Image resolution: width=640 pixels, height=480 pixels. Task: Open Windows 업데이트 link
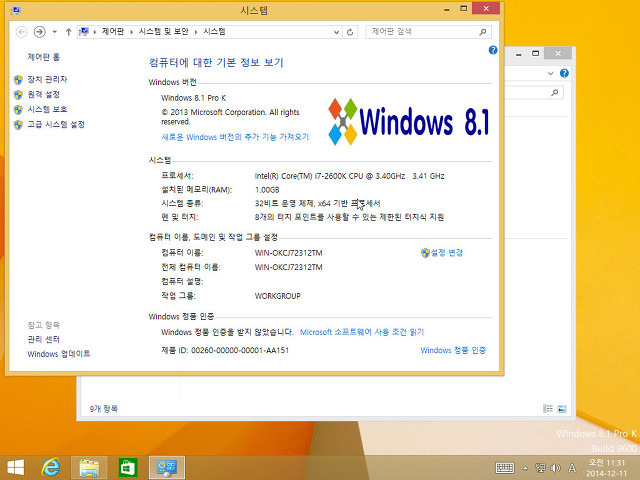(x=59, y=354)
